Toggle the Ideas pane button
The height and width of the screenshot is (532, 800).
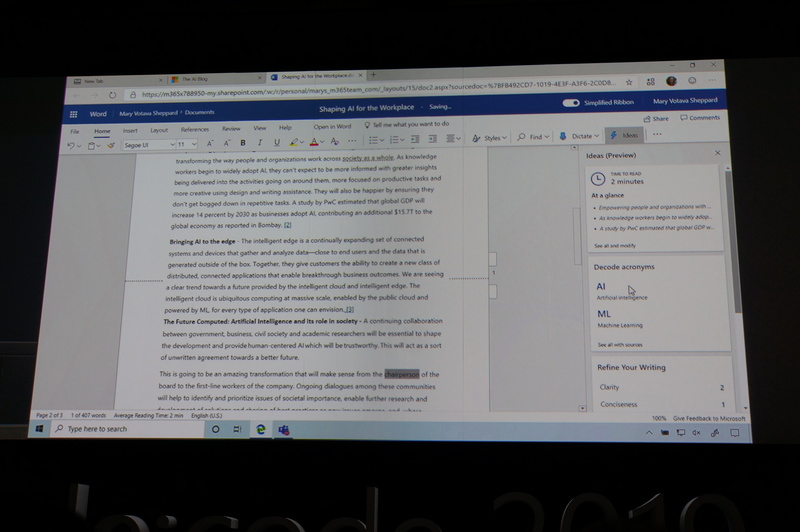pos(624,135)
